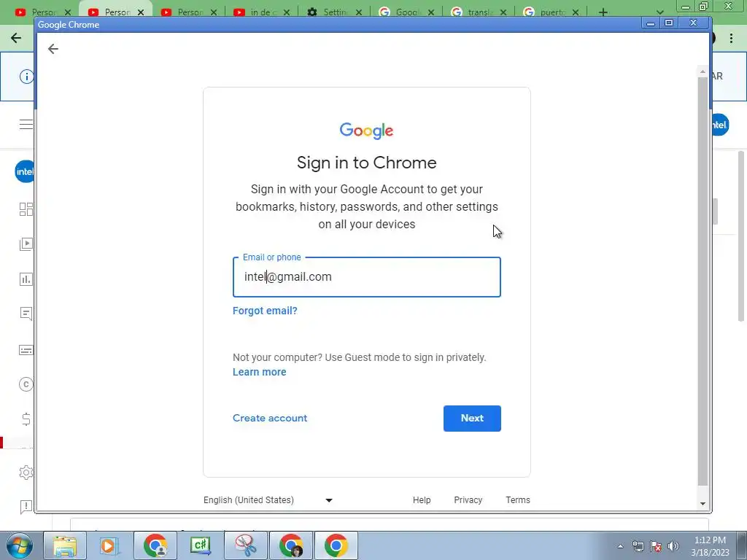Image resolution: width=747 pixels, height=560 pixels.
Task: Open the Windows Start button
Action: 20,545
